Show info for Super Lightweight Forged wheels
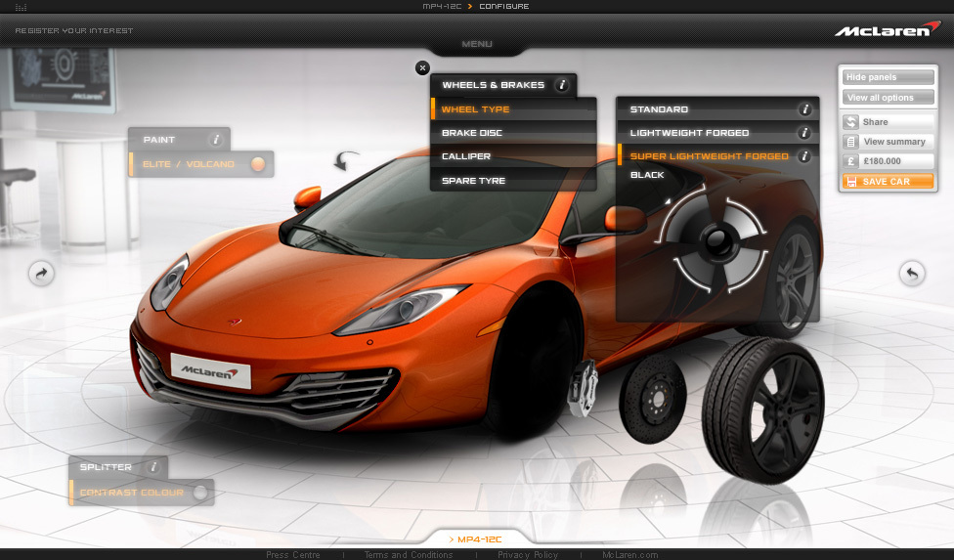The width and height of the screenshot is (954, 560). pos(804,156)
